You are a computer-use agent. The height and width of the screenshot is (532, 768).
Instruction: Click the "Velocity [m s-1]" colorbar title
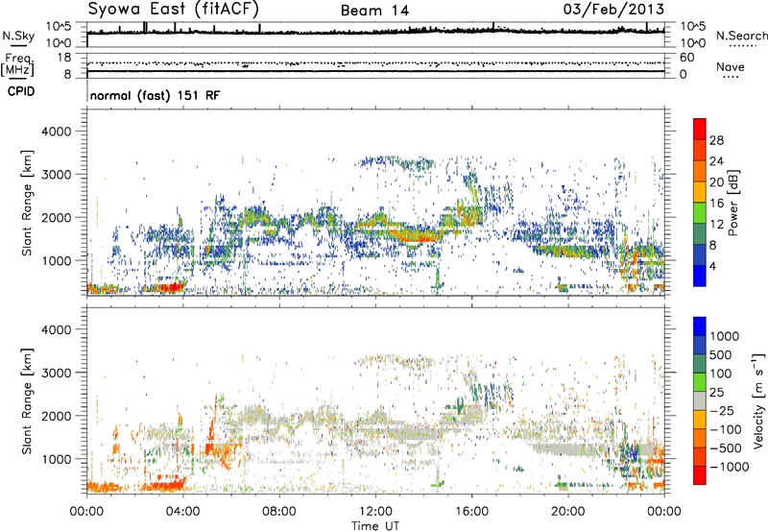click(758, 400)
